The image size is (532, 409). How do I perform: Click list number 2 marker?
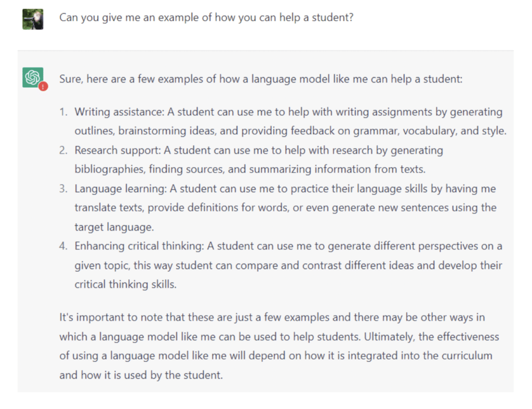coord(63,150)
